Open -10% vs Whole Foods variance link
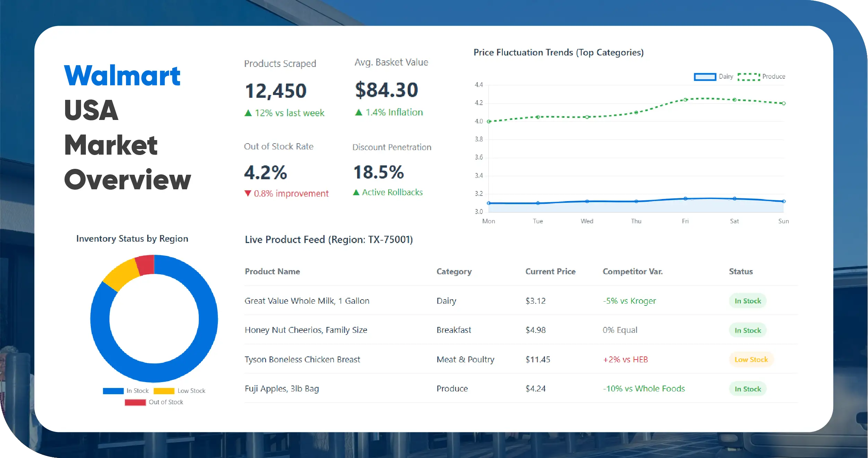 pyautogui.click(x=644, y=389)
